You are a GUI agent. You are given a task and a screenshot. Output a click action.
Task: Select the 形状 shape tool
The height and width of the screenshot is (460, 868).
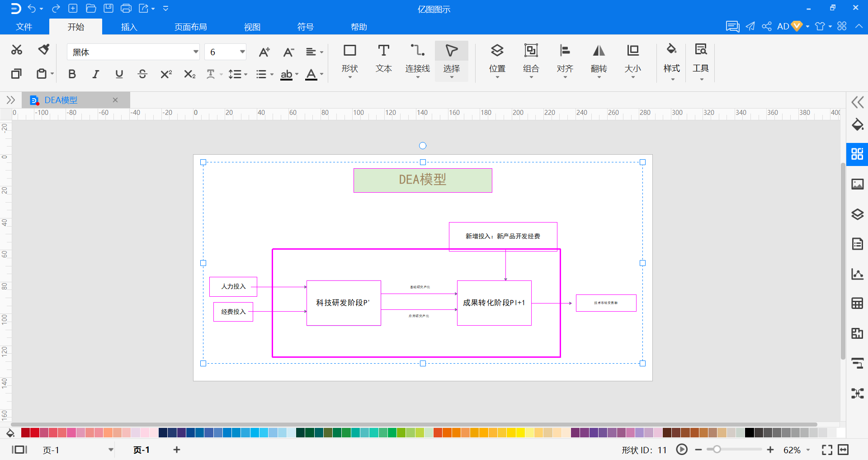click(x=349, y=60)
